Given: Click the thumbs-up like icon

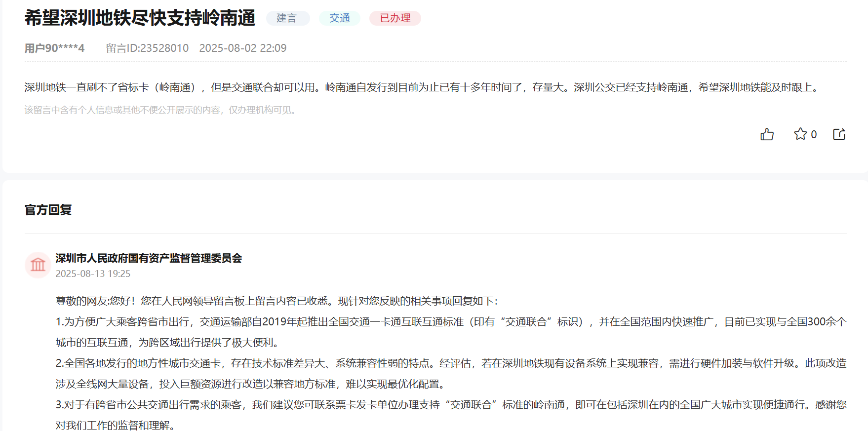Looking at the screenshot, I should tap(767, 134).
